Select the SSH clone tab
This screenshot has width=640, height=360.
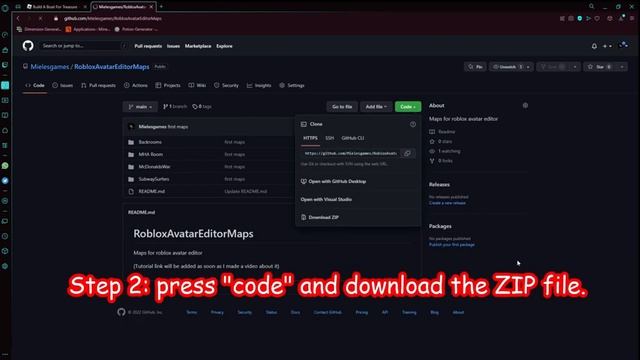(329, 138)
